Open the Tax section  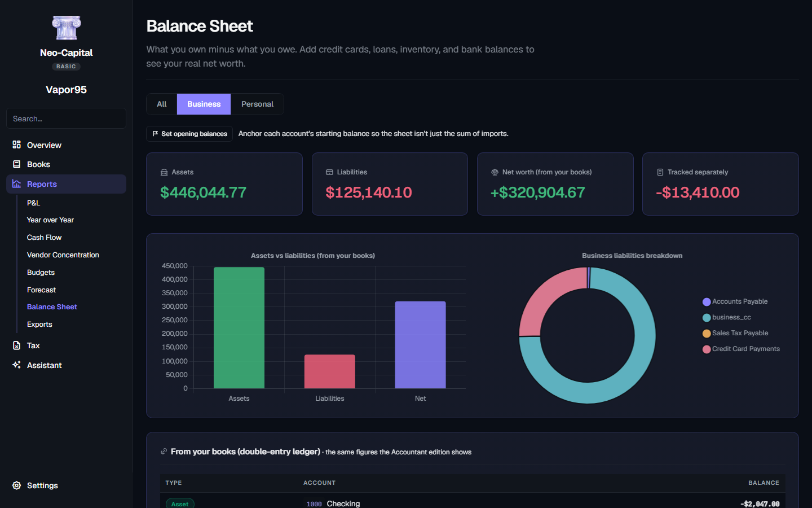click(66, 345)
